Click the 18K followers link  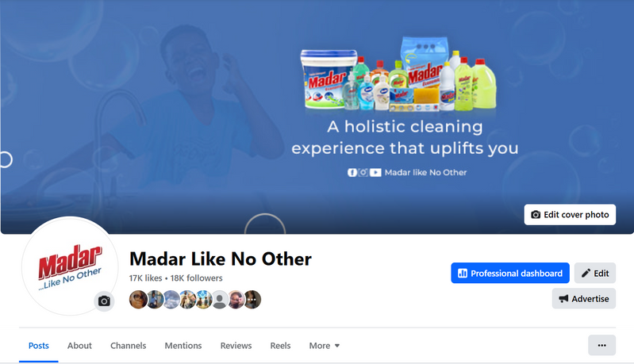196,278
